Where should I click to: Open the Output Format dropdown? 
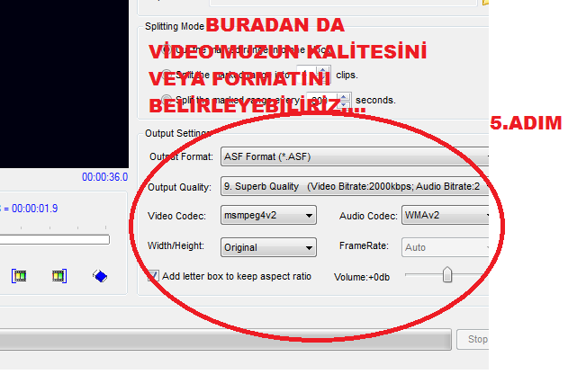coord(355,156)
